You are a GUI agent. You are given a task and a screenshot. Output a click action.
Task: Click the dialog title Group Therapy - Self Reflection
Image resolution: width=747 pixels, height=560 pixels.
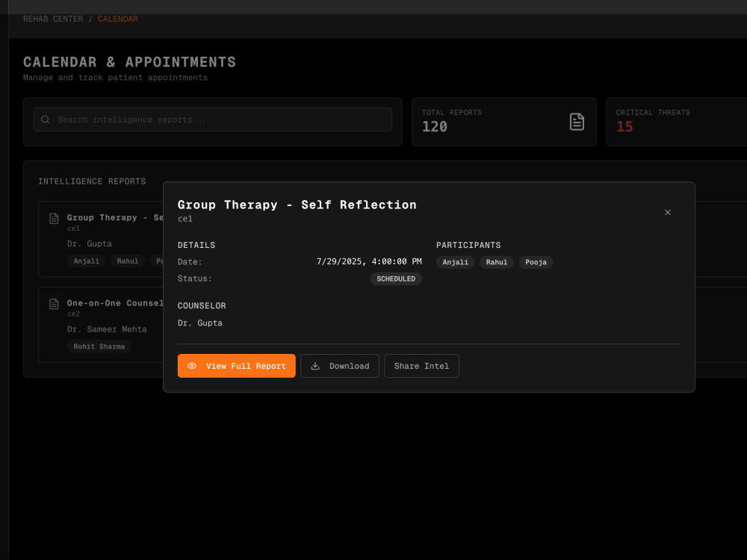click(x=297, y=205)
